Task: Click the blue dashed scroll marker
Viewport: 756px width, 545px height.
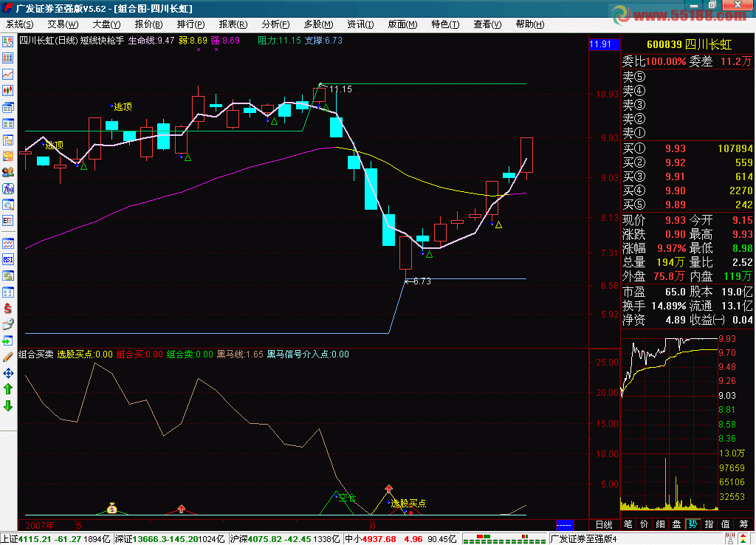Action: click(x=564, y=525)
